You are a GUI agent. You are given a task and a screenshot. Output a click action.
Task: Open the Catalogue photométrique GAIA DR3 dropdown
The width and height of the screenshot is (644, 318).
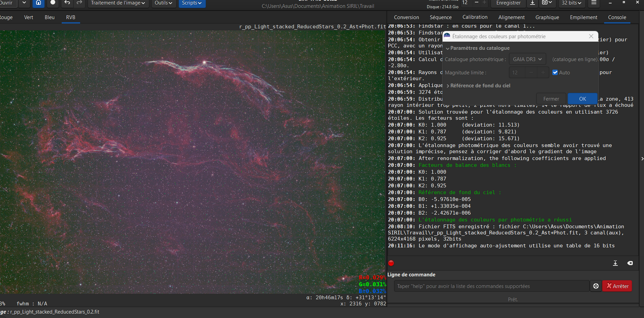[527, 59]
